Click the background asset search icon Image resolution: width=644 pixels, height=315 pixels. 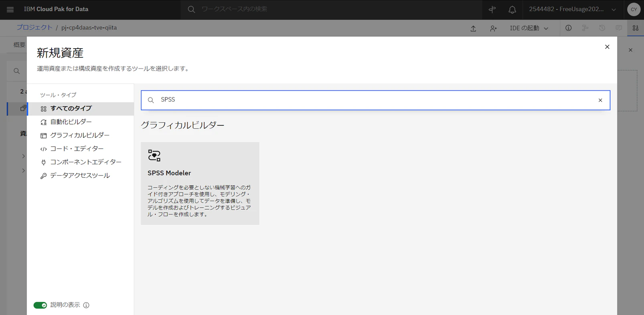16,71
